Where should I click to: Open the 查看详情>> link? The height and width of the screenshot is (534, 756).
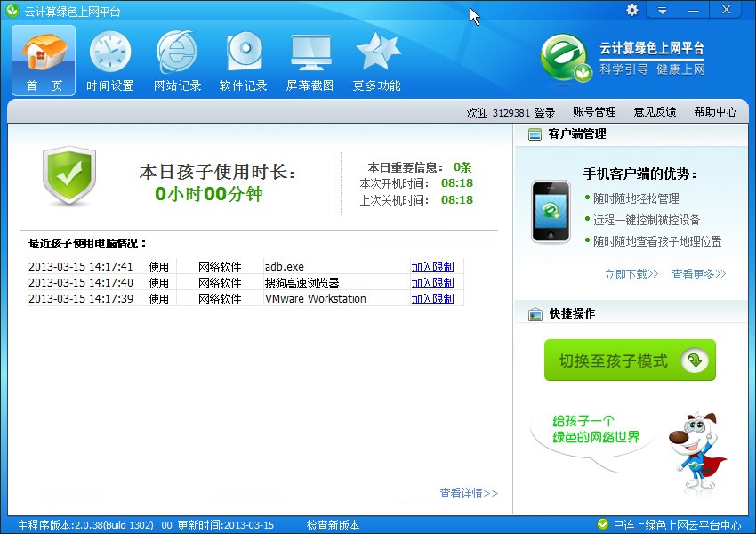point(469,493)
